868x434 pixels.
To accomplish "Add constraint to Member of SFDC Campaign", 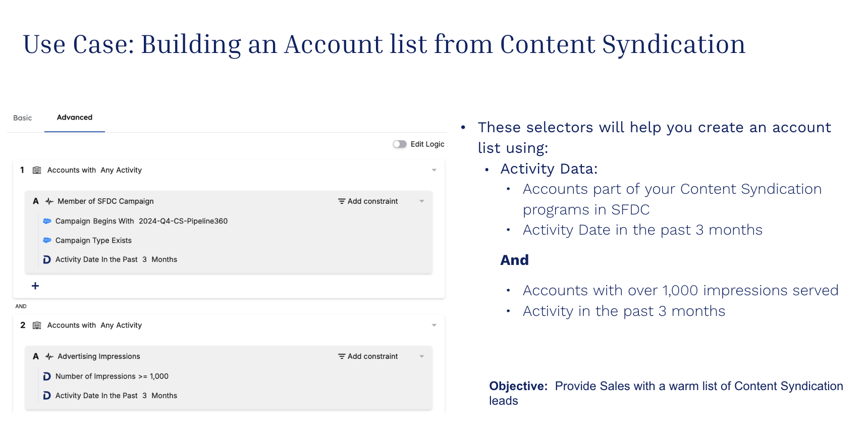I will pos(368,201).
